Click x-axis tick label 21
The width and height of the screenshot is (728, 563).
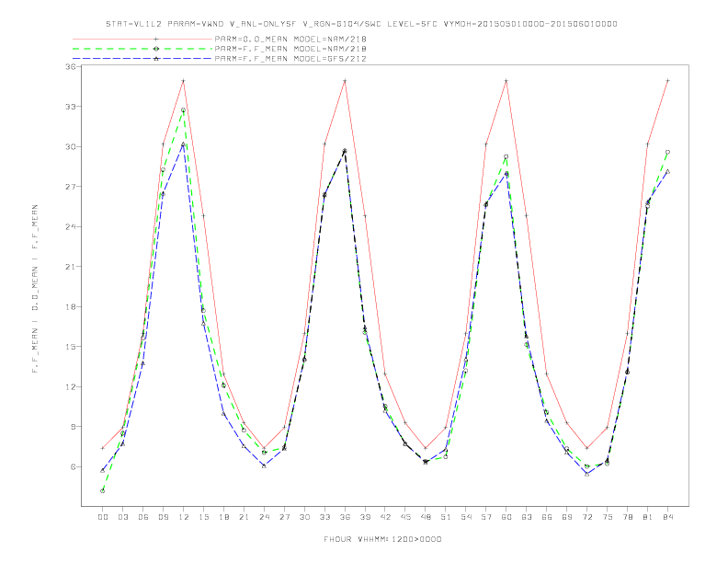pos(244,517)
